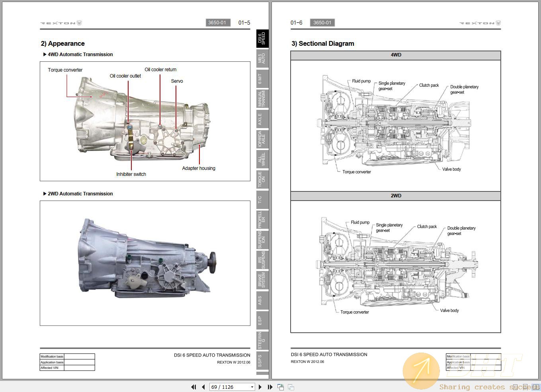The height and width of the screenshot is (392, 541).
Task: Switch to single page view mode
Action: tap(516, 387)
